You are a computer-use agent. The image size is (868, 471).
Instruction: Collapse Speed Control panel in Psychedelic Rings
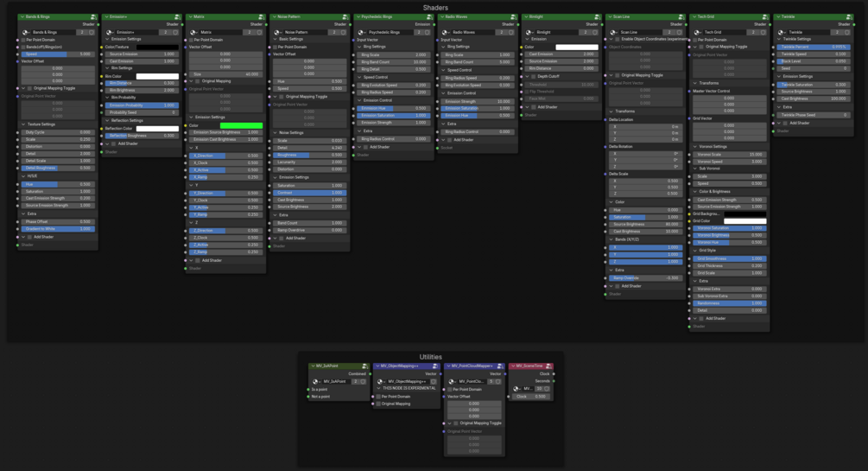pyautogui.click(x=360, y=77)
